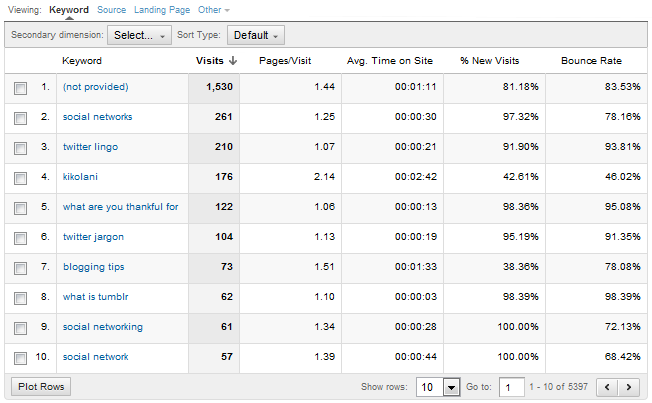Sort by the Pages/Visit column header

tap(285, 61)
